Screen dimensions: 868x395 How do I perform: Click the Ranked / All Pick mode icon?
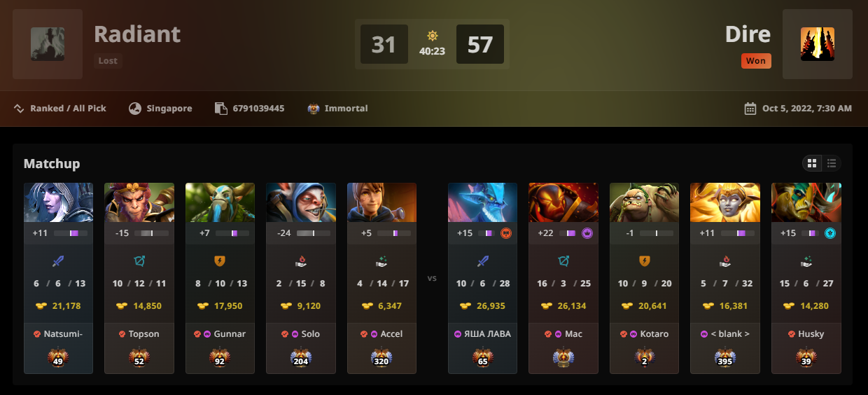click(19, 109)
